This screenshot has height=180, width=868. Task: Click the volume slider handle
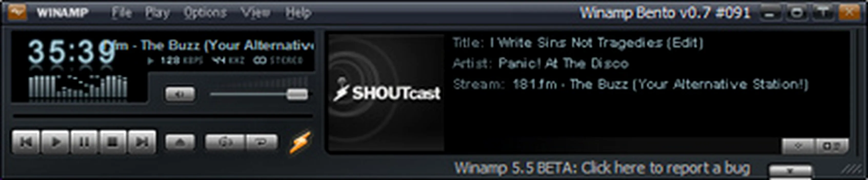pyautogui.click(x=297, y=94)
